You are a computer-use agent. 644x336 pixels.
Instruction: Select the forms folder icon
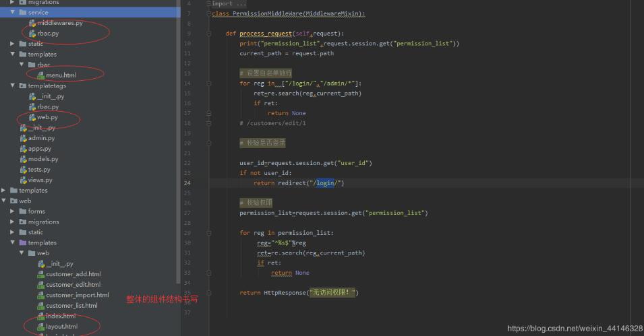coord(23,211)
